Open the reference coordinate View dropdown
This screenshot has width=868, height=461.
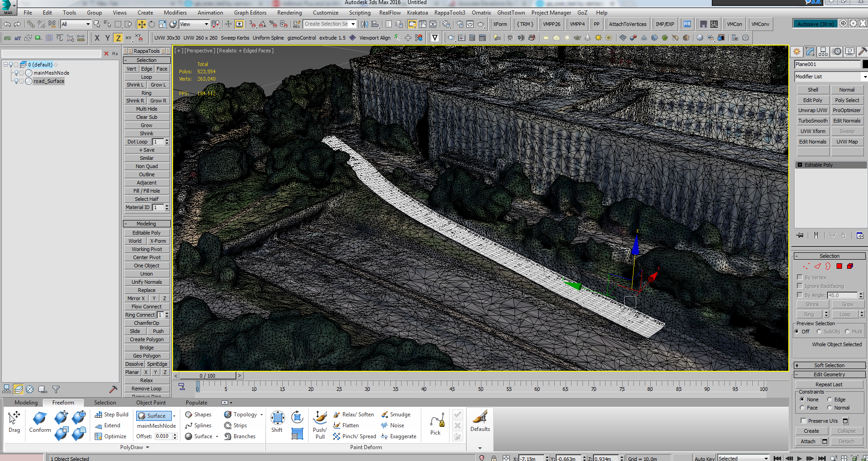click(194, 24)
